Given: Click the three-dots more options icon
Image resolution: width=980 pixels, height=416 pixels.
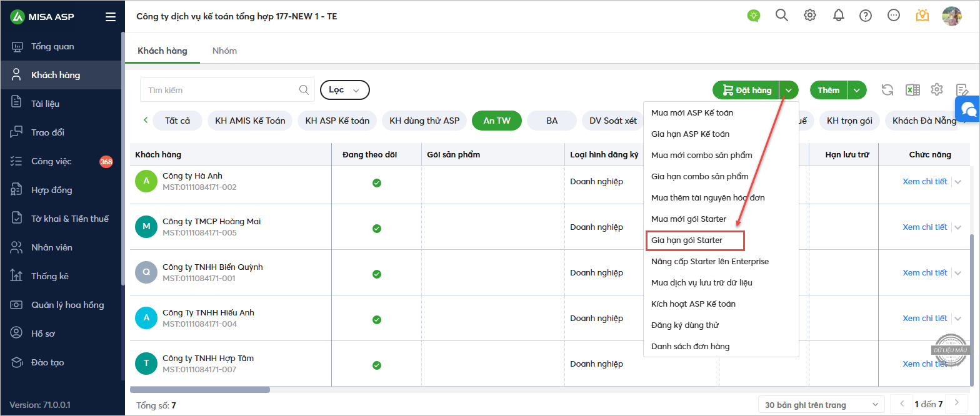Looking at the screenshot, I should (894, 16).
